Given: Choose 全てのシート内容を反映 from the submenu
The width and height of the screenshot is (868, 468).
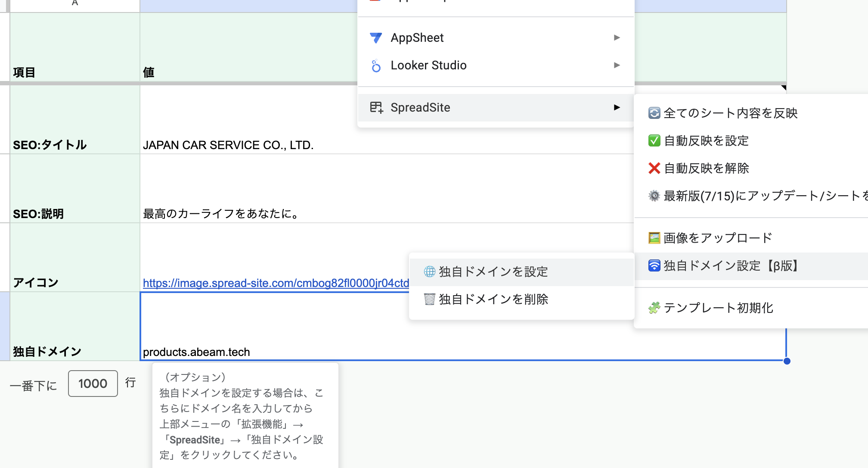Looking at the screenshot, I should pyautogui.click(x=751, y=113).
